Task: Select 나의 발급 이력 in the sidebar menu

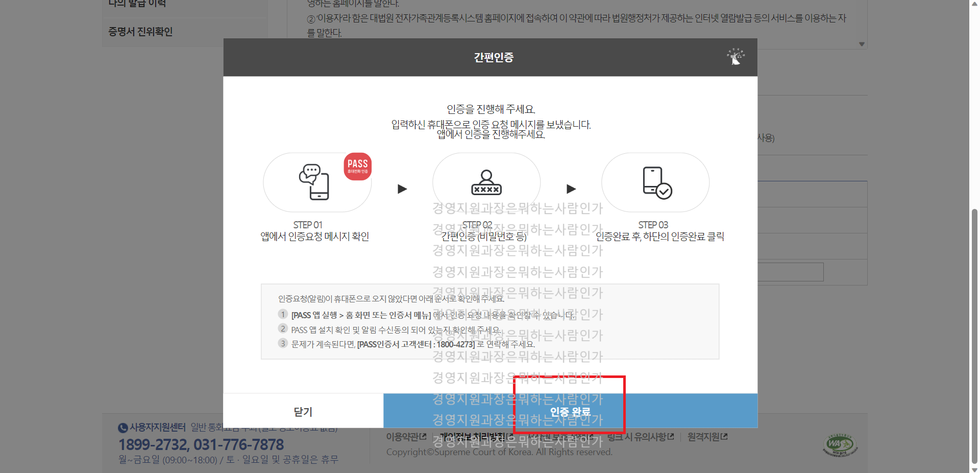Action: pyautogui.click(x=138, y=4)
